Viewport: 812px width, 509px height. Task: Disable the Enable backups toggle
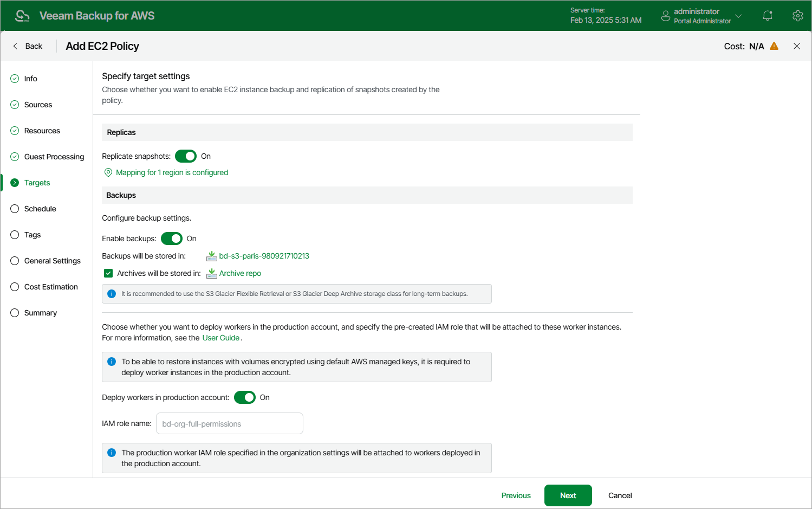click(172, 239)
